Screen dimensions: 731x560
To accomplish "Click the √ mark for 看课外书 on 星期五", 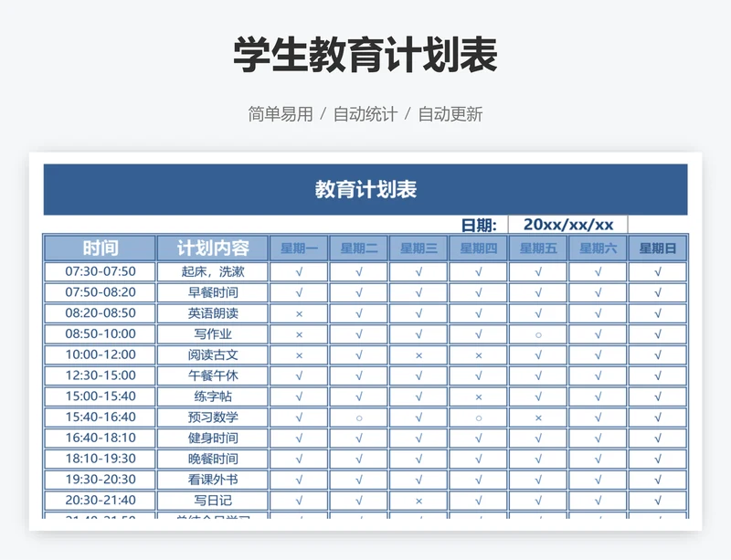I will click(538, 480).
